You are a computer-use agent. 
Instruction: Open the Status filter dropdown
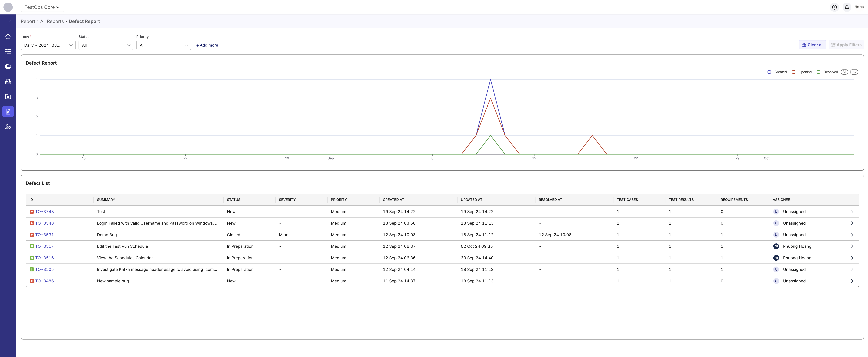coord(106,45)
